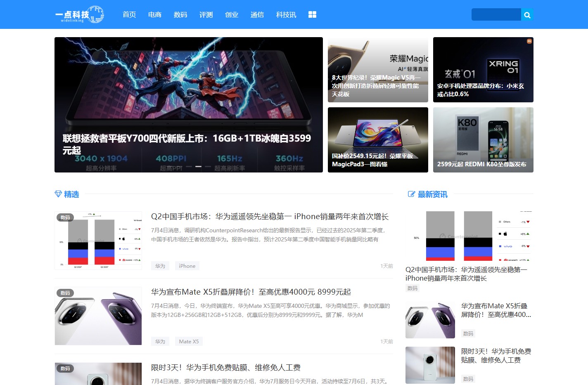Click the 1天前 timestamp of Mate X5 article

[386, 342]
